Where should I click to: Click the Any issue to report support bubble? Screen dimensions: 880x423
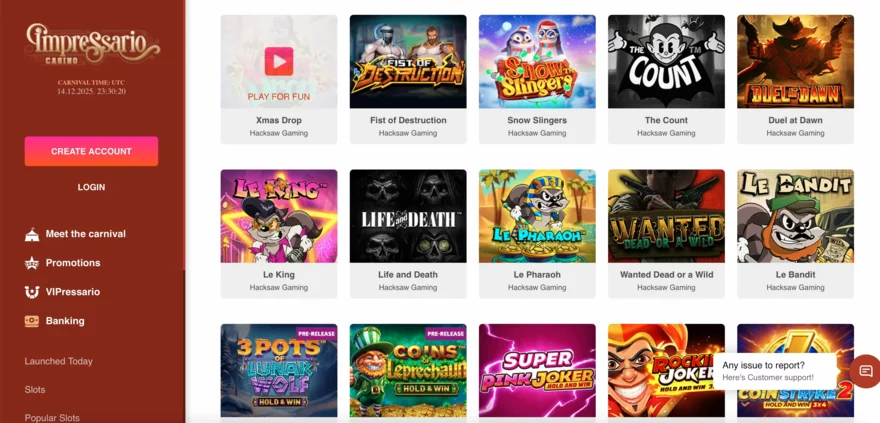point(776,371)
